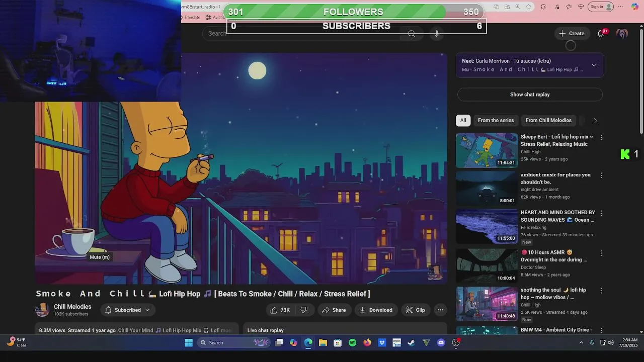Open Dropbox from taskbar
The height and width of the screenshot is (362, 644).
[x=382, y=343]
